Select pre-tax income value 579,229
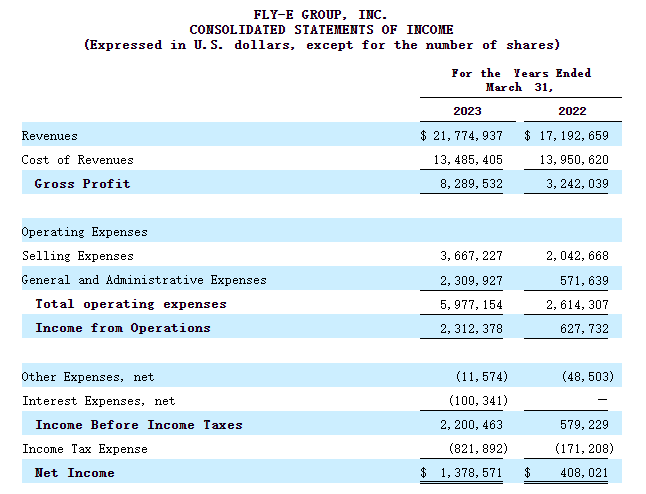Image resolution: width=646 pixels, height=494 pixels. pos(584,425)
